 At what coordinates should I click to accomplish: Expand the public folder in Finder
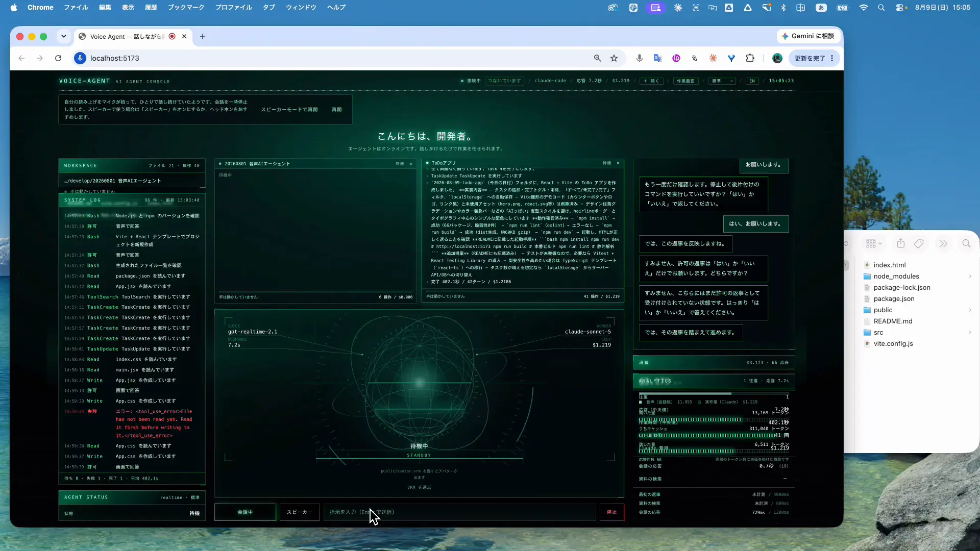click(970, 310)
